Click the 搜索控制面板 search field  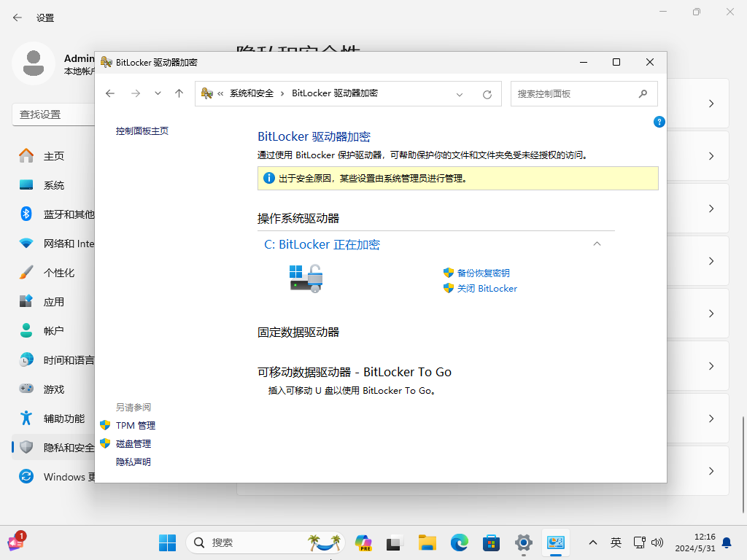click(573, 93)
